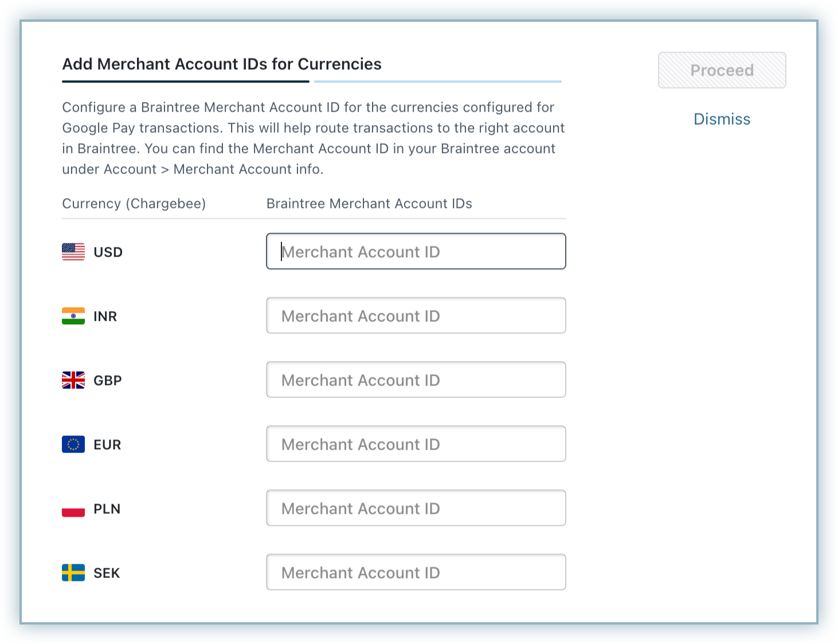Click the PLN Merchant Account ID input

(x=416, y=508)
